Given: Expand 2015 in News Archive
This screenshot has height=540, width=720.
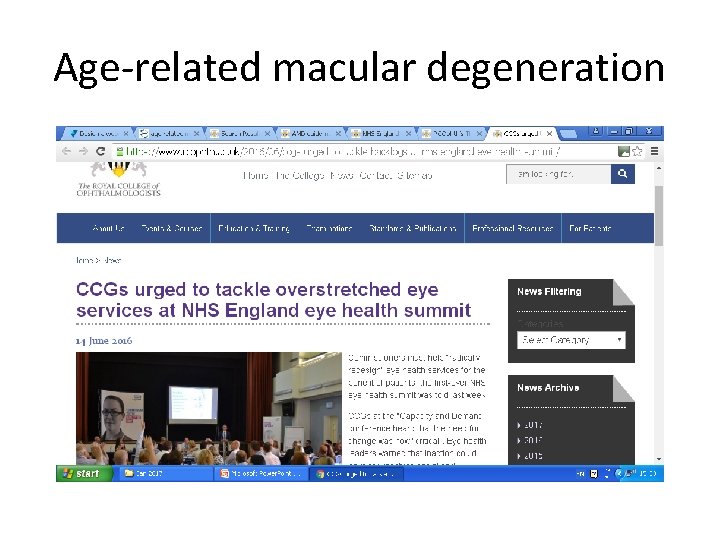Looking at the screenshot, I should click(531, 456).
